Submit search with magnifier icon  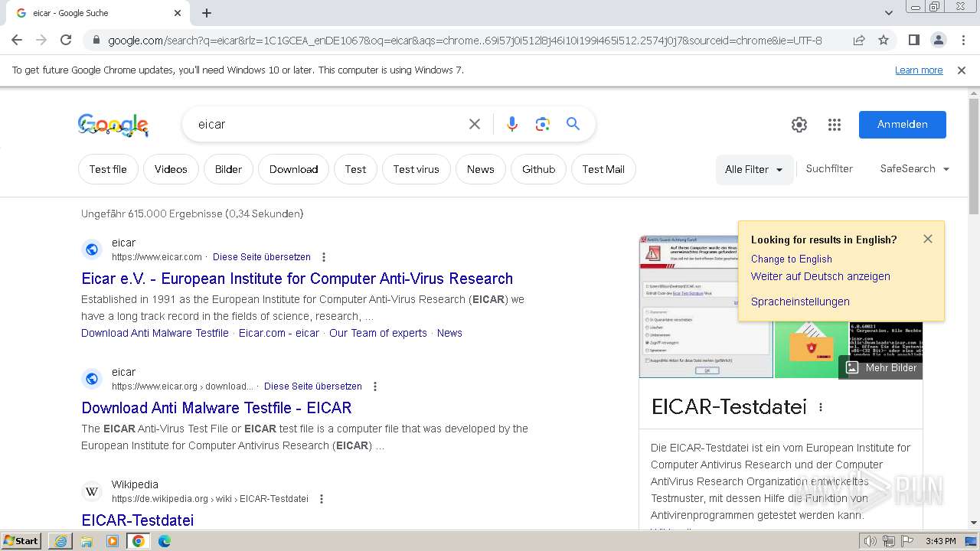573,124
